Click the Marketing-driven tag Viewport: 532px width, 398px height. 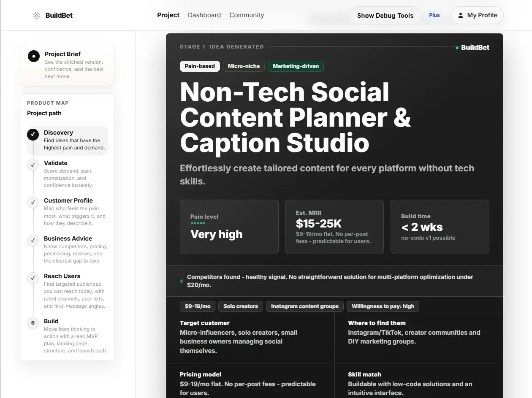[x=296, y=66]
